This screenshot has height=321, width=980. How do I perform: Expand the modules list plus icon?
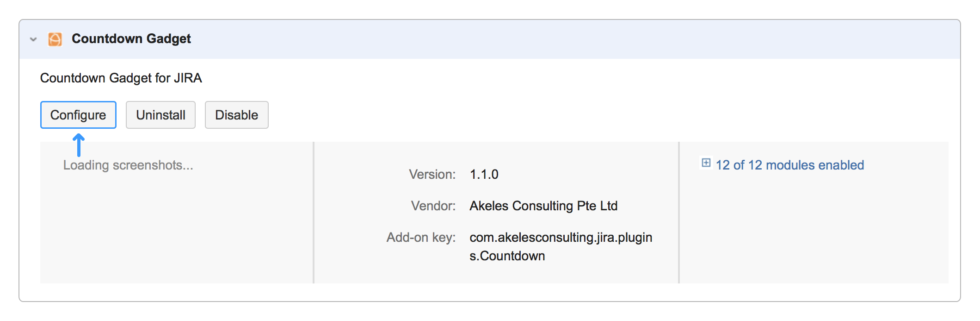tap(706, 163)
